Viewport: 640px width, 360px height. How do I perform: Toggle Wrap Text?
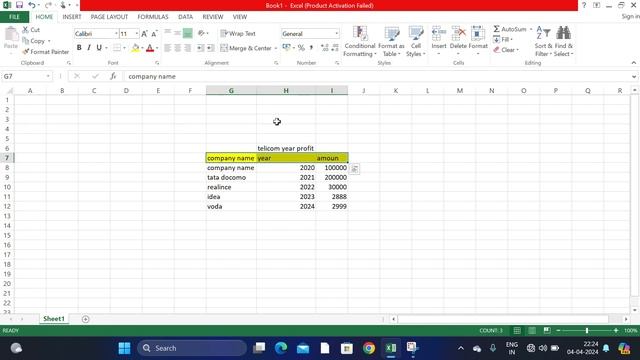coord(238,34)
